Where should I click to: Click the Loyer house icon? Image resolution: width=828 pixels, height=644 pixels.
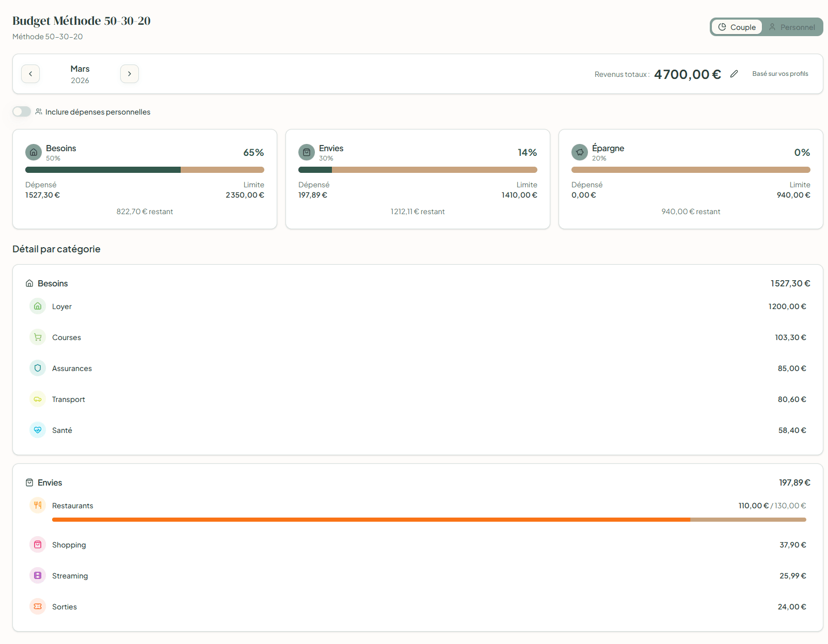tap(38, 307)
